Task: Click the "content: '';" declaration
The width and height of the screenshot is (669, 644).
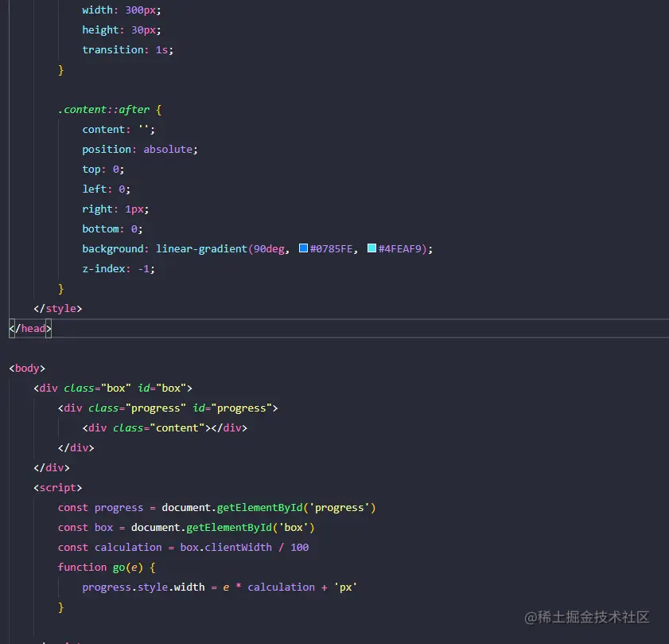Action: click(x=119, y=130)
